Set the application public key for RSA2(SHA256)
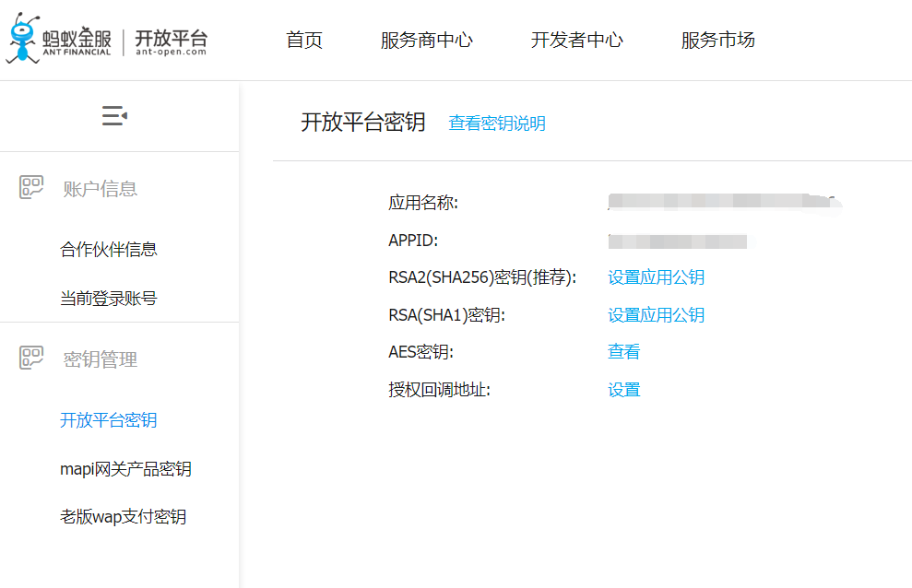The image size is (912, 588). pyautogui.click(x=656, y=277)
